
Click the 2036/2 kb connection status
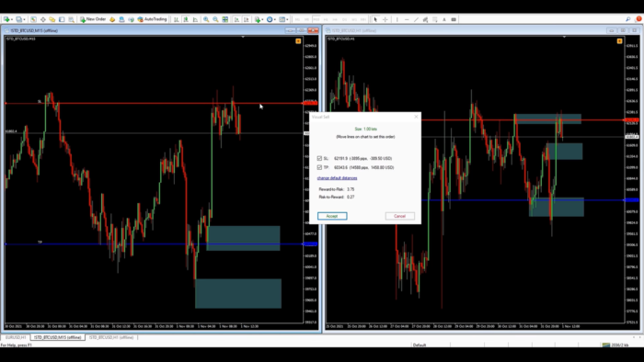[615, 345]
